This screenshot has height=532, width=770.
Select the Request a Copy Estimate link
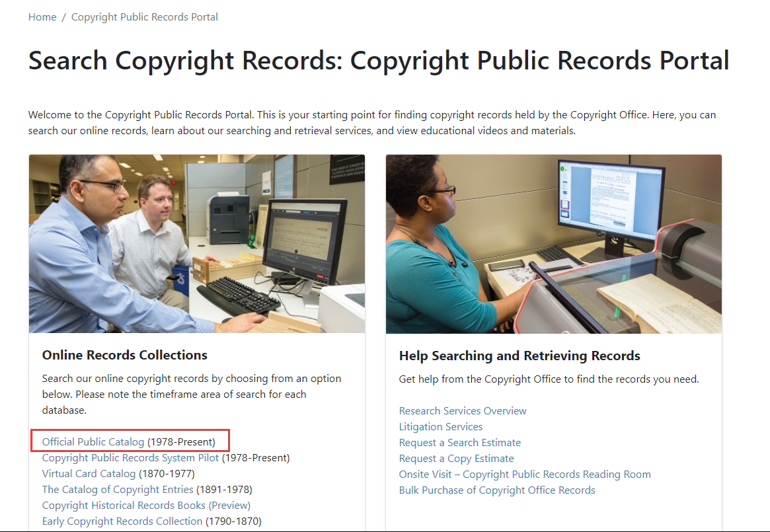pyautogui.click(x=456, y=458)
